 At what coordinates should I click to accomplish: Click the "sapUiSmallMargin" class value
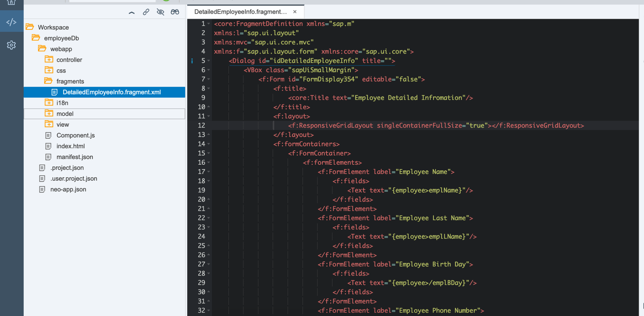[321, 70]
